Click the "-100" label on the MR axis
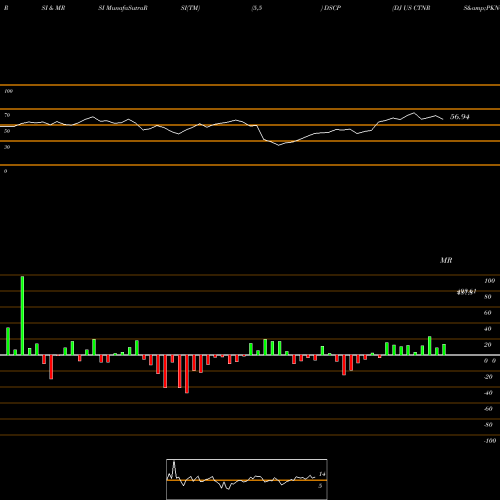The height and width of the screenshot is (500, 500). 490,441
